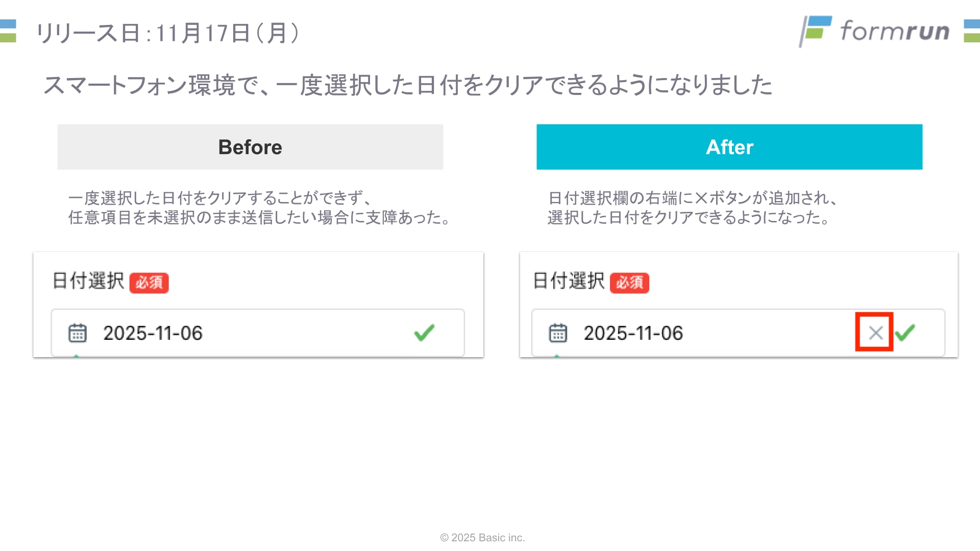Click the Before description paragraph text
Image resolution: width=980 pixels, height=551 pixels.
coord(259,208)
